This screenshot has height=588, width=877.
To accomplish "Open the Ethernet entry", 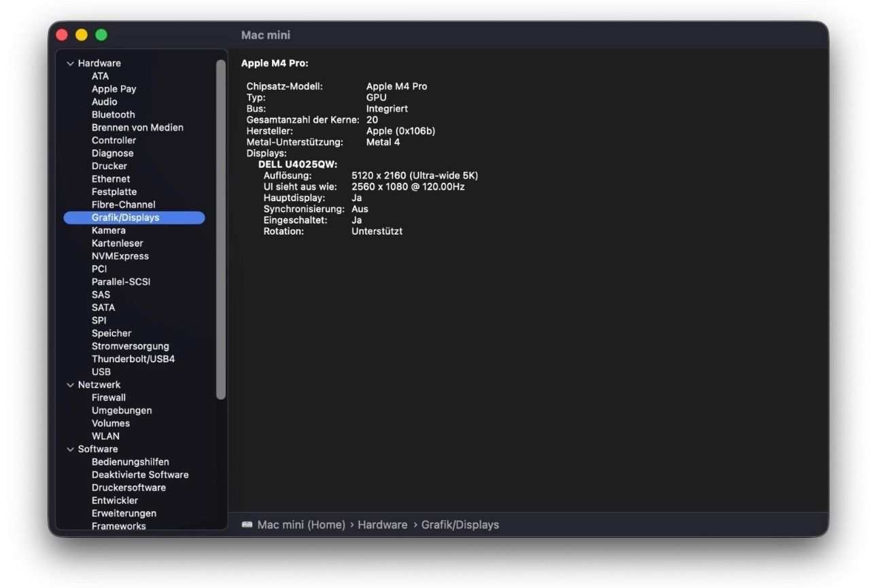I will coord(111,179).
